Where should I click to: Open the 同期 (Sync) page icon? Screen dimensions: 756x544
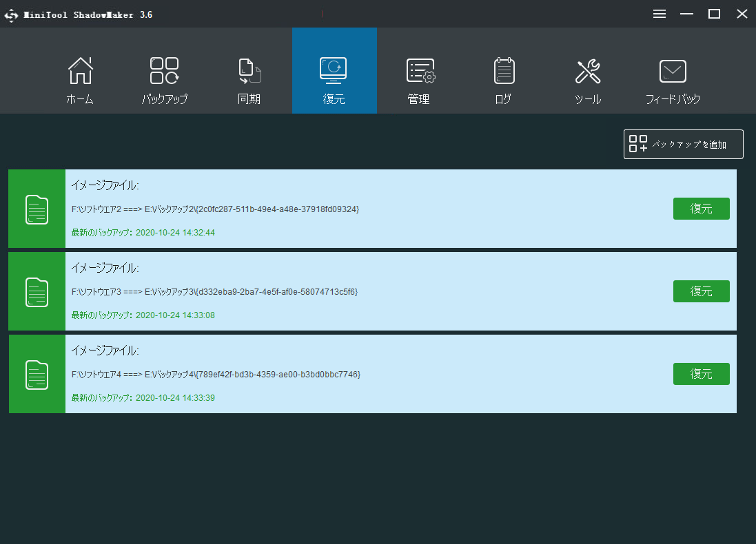tap(249, 71)
